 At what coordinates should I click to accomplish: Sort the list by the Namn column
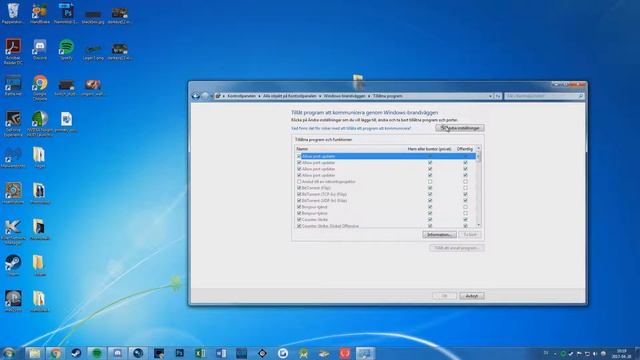(302, 149)
